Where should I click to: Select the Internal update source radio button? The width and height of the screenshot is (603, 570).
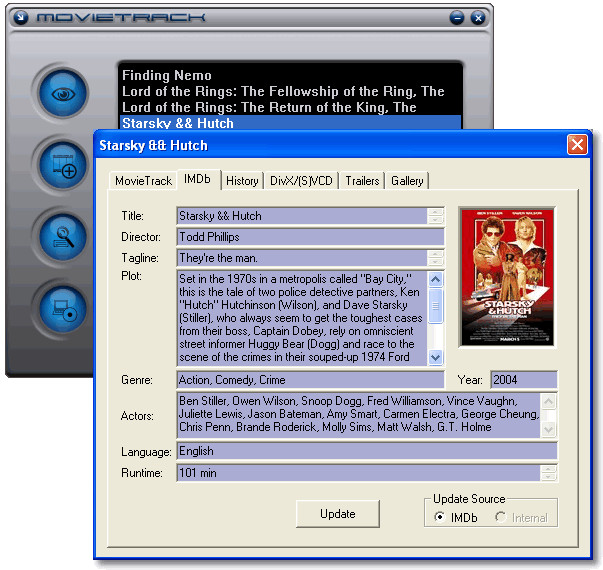tap(500, 517)
